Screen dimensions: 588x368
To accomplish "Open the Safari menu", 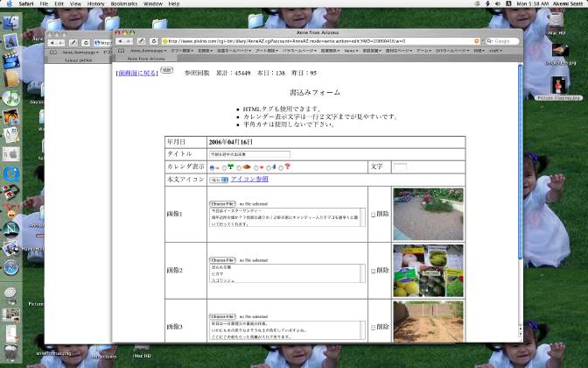I will (26, 4).
